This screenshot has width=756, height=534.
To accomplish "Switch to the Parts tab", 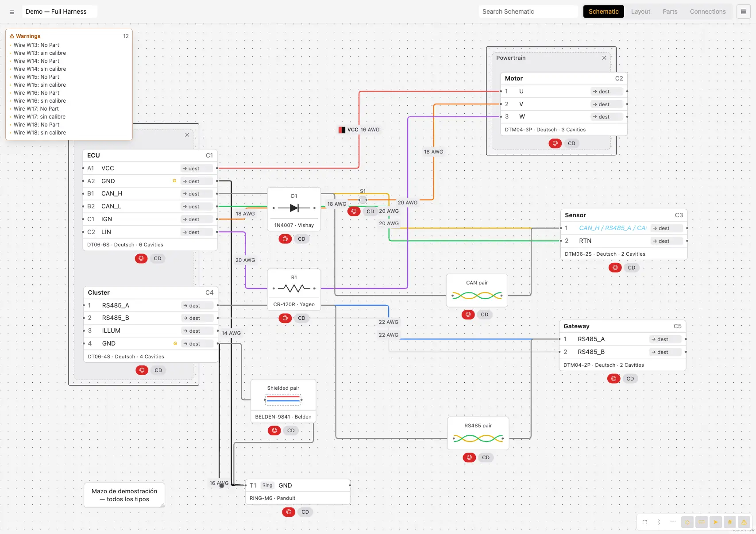I will pos(670,12).
